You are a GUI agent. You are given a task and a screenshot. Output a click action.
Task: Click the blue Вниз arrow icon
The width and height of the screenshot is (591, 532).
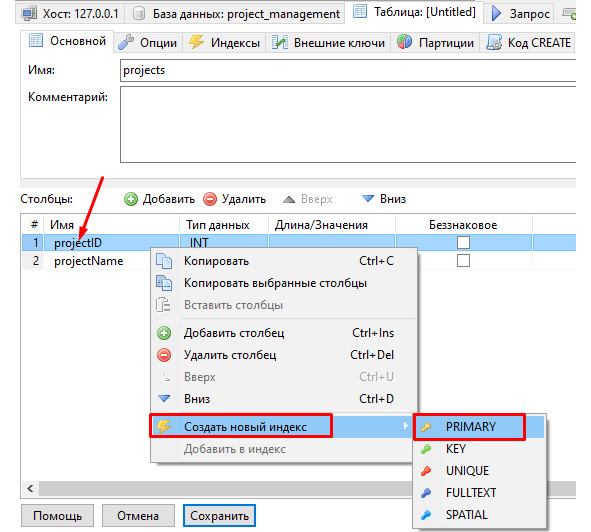[367, 198]
